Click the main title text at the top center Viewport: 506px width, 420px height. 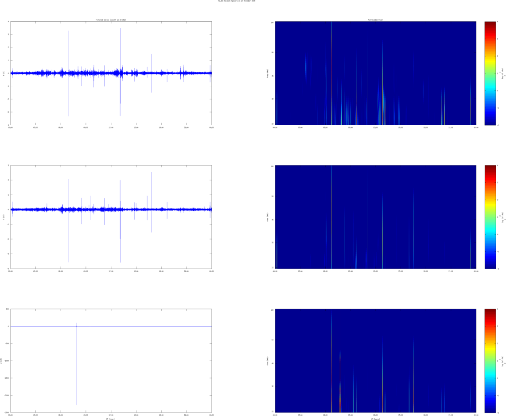pyautogui.click(x=237, y=1)
